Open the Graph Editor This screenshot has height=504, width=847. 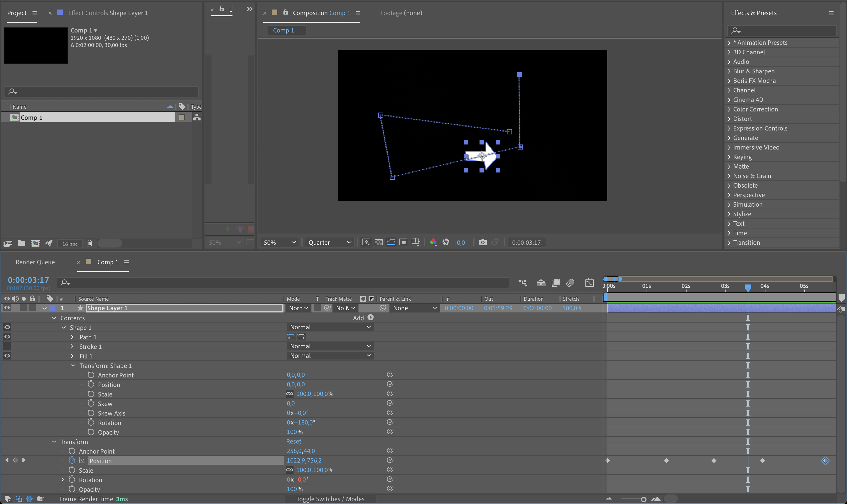point(590,282)
